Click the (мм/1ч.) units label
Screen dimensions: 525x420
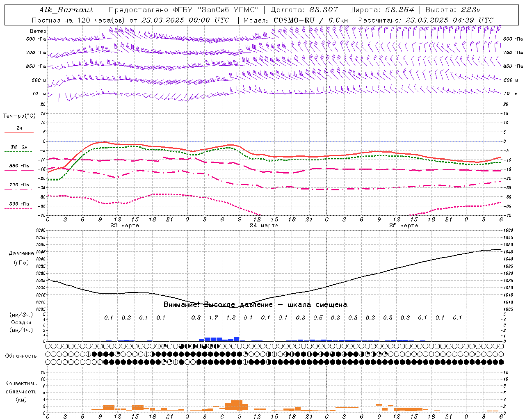point(21,330)
